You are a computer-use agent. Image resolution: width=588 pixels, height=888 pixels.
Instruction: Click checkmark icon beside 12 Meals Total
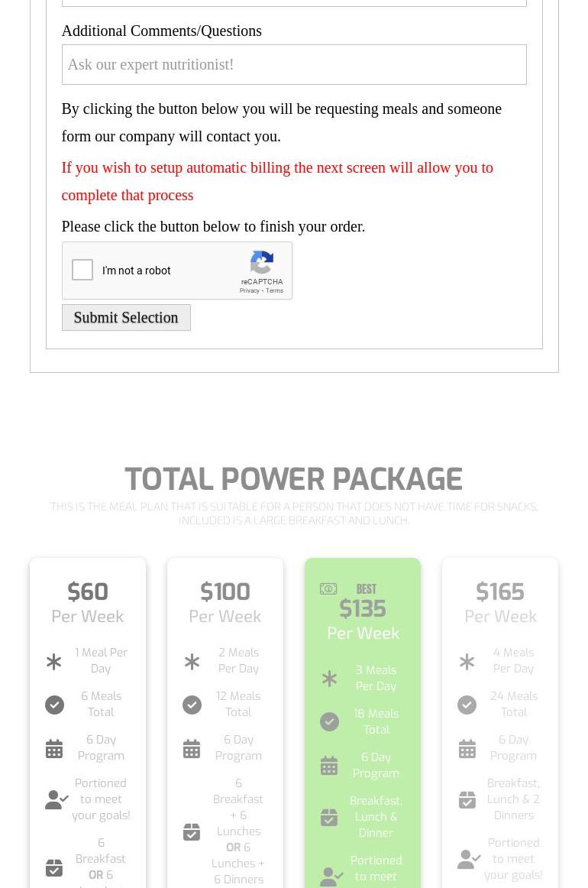192,705
